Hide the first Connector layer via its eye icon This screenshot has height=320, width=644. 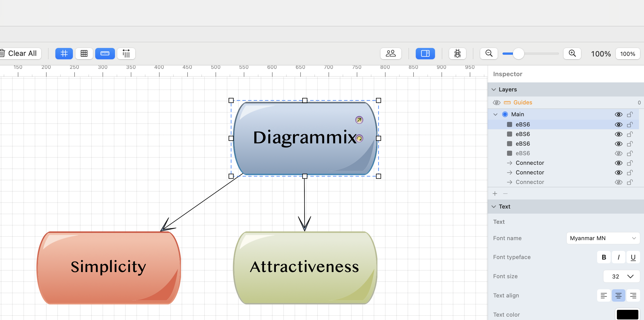[x=618, y=163]
